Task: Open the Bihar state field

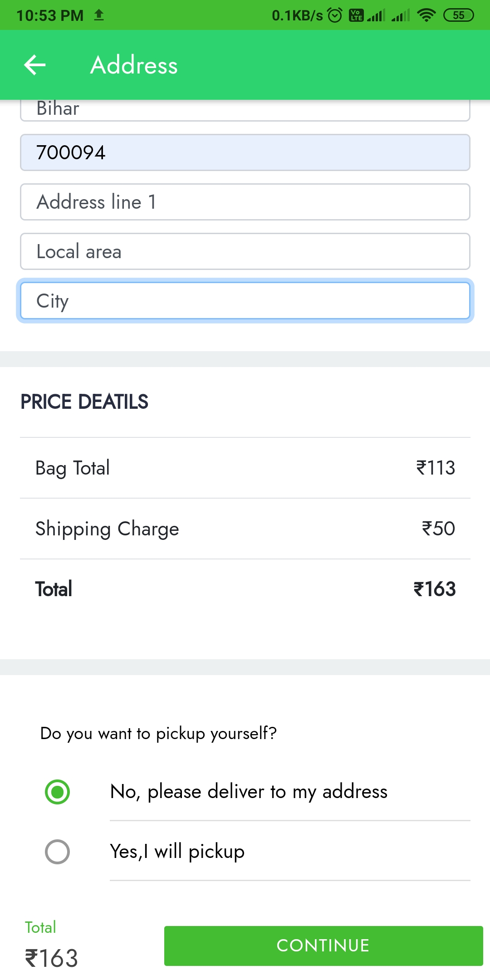Action: [x=245, y=110]
